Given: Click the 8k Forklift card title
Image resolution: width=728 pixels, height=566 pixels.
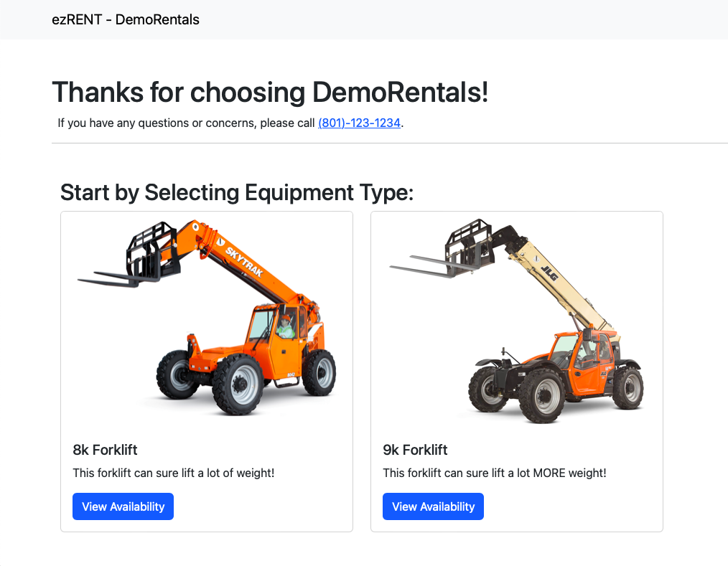Looking at the screenshot, I should (105, 450).
